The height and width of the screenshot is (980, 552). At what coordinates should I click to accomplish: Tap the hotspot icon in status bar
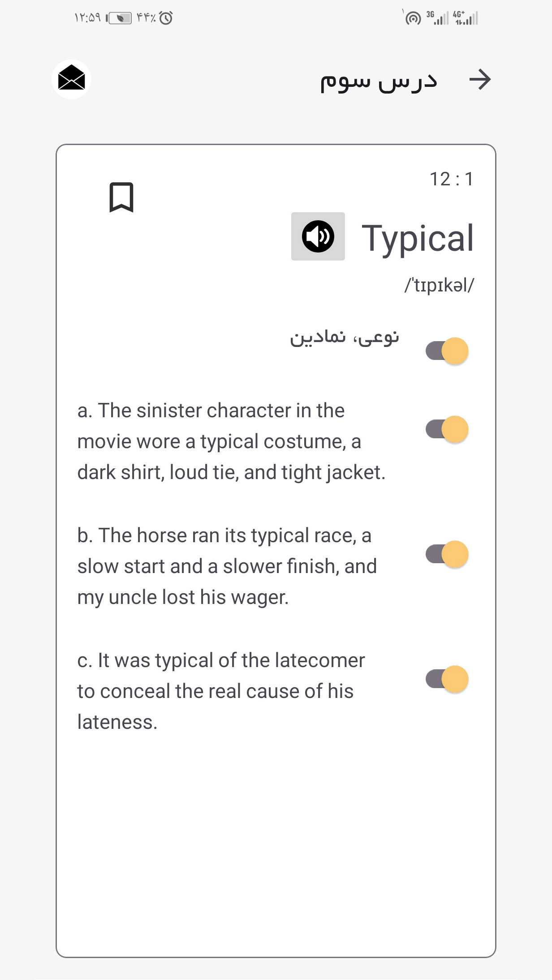(413, 18)
